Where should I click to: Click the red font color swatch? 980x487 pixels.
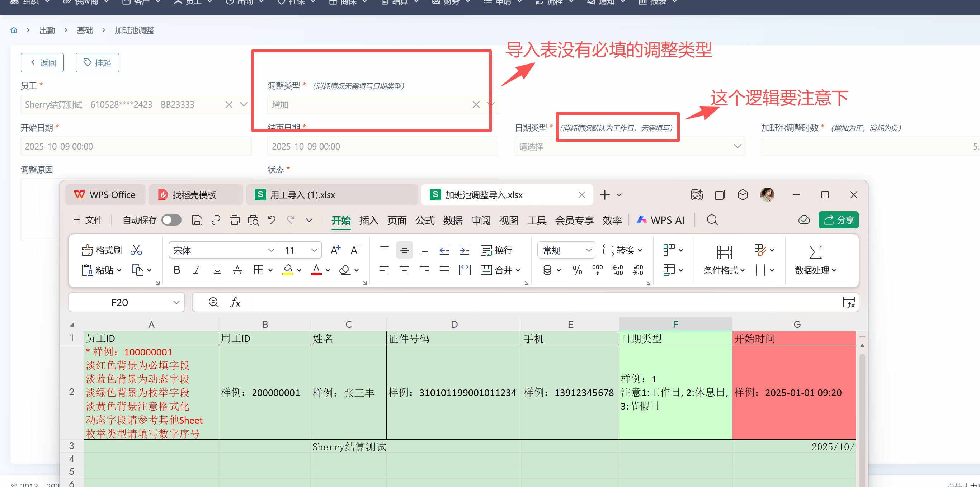316,270
